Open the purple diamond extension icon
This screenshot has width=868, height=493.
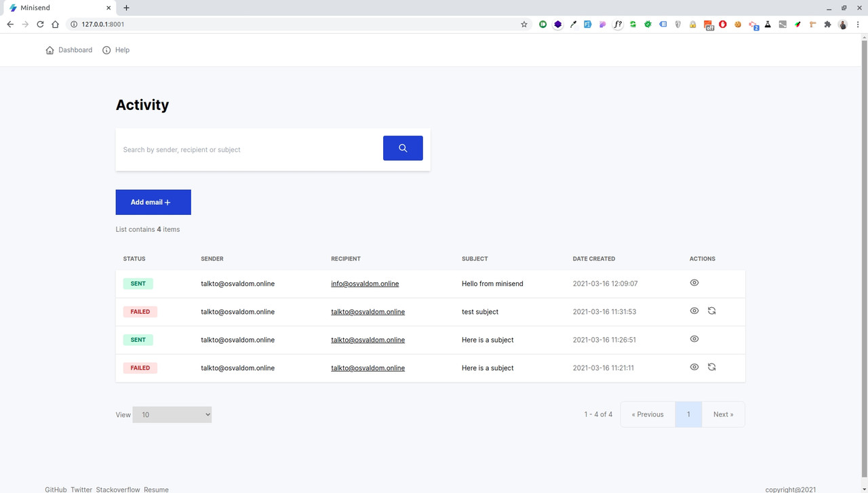tap(557, 24)
